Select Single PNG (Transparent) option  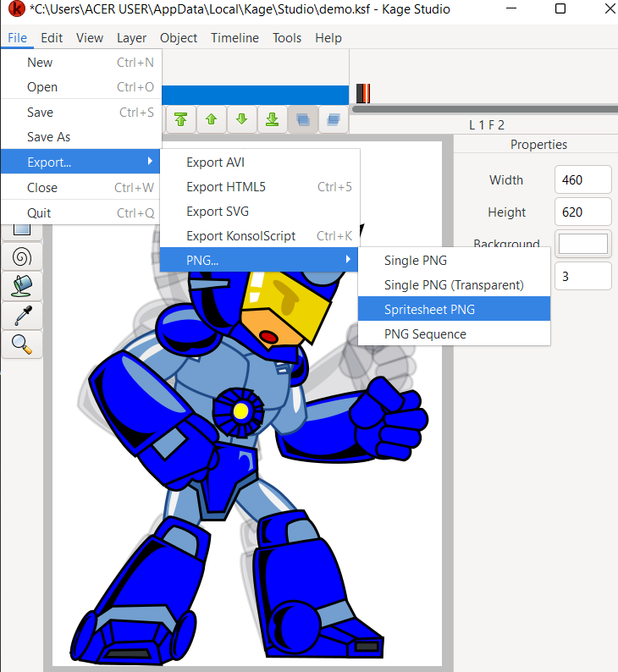(455, 285)
